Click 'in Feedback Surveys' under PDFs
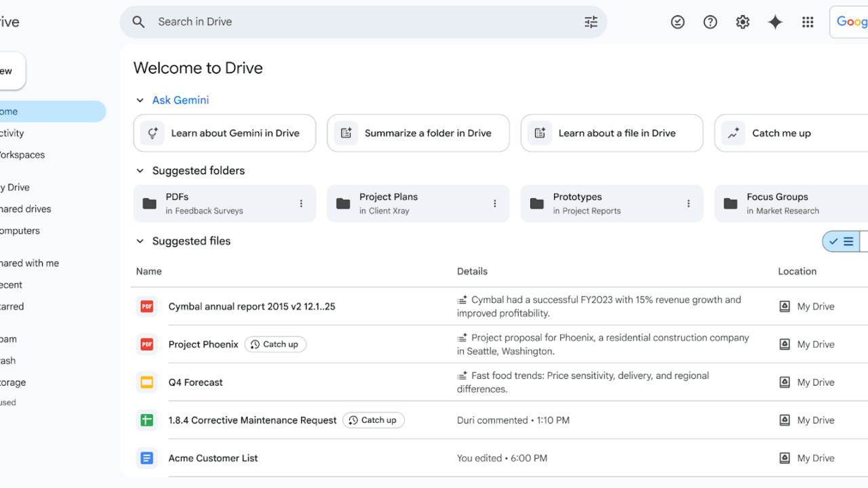 pyautogui.click(x=204, y=211)
